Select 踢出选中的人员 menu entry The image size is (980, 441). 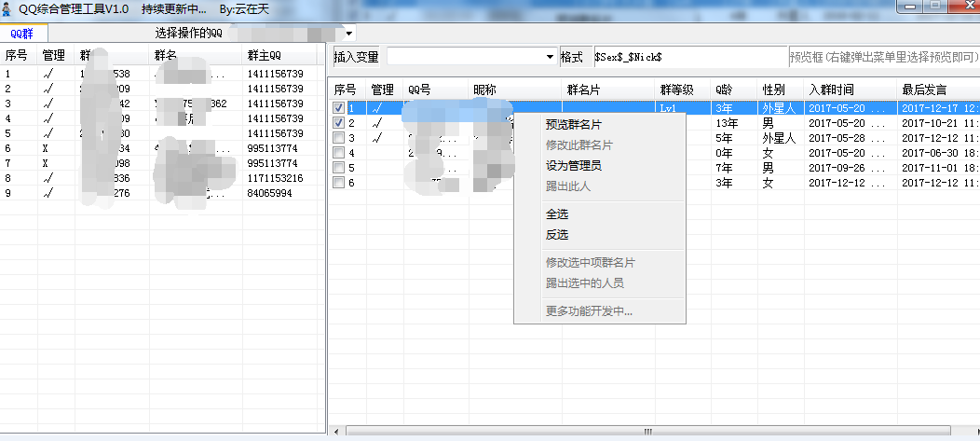584,283
